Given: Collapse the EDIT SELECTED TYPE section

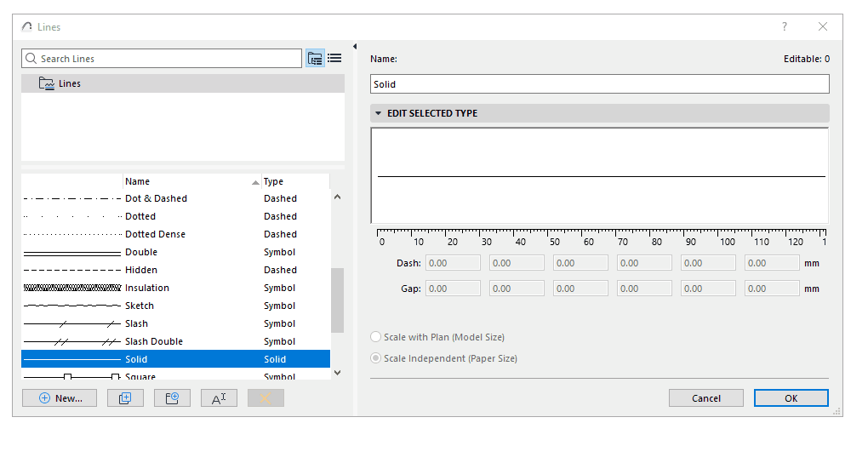Looking at the screenshot, I should (x=379, y=113).
